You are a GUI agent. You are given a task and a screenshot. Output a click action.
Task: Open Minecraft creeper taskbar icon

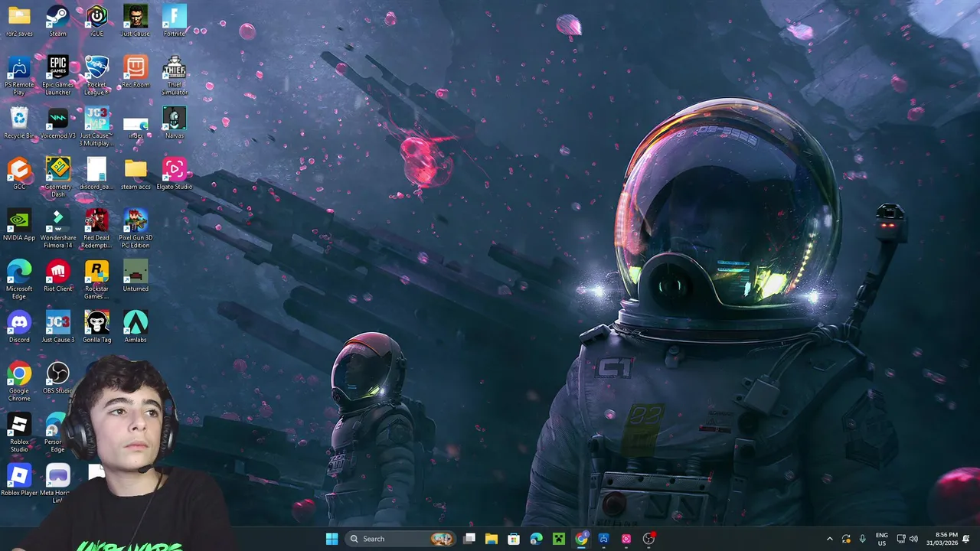click(x=559, y=539)
